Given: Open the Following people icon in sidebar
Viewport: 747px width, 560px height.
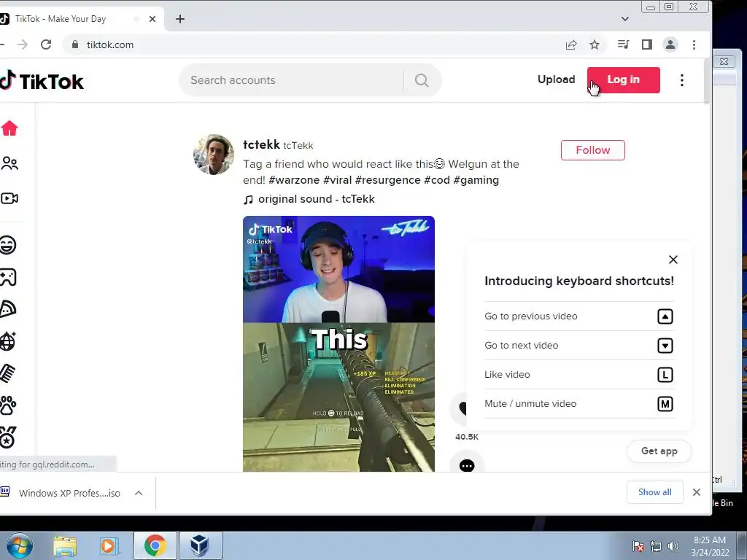Looking at the screenshot, I should click(x=9, y=163).
